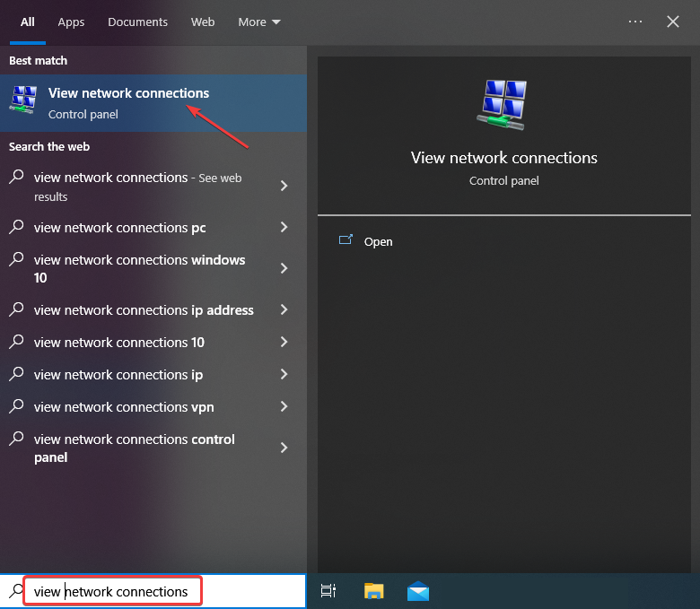The image size is (700, 609).
Task: Select 'view network connections - See web results' suggestion
Action: click(153, 187)
